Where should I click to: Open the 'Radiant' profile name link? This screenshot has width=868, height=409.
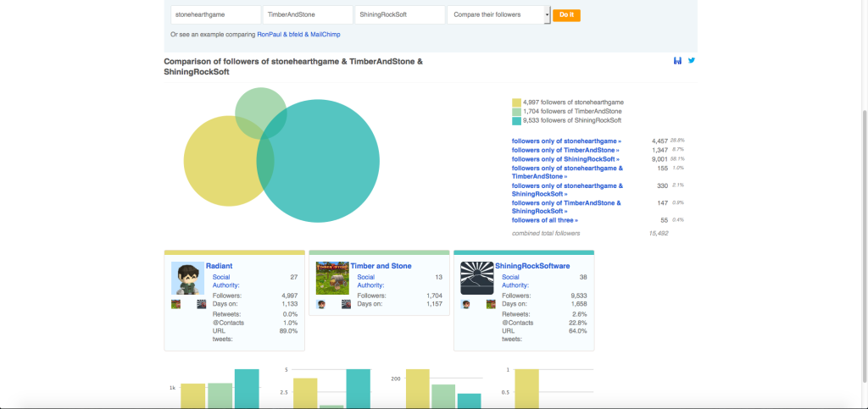(x=220, y=266)
